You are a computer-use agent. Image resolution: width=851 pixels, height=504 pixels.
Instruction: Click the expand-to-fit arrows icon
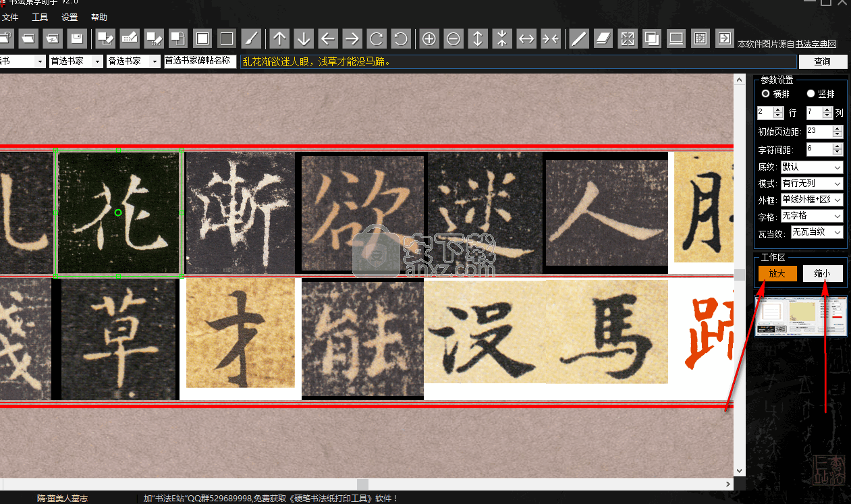[x=628, y=38]
